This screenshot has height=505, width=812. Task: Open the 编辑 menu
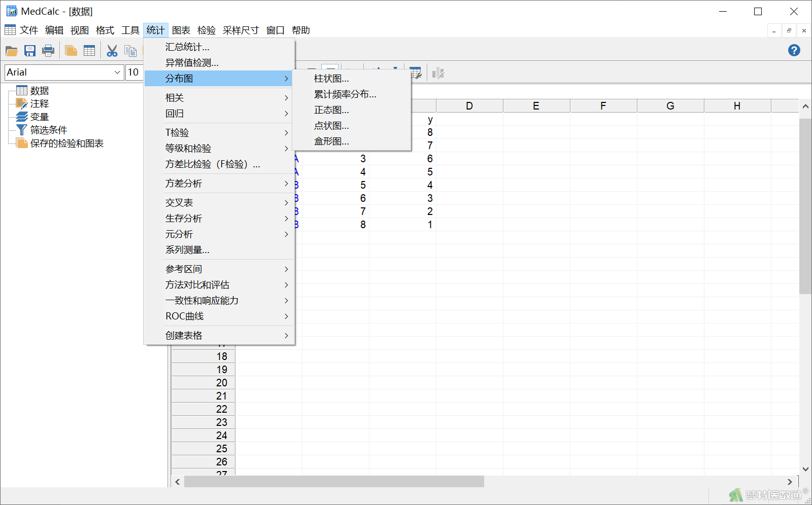pos(54,30)
